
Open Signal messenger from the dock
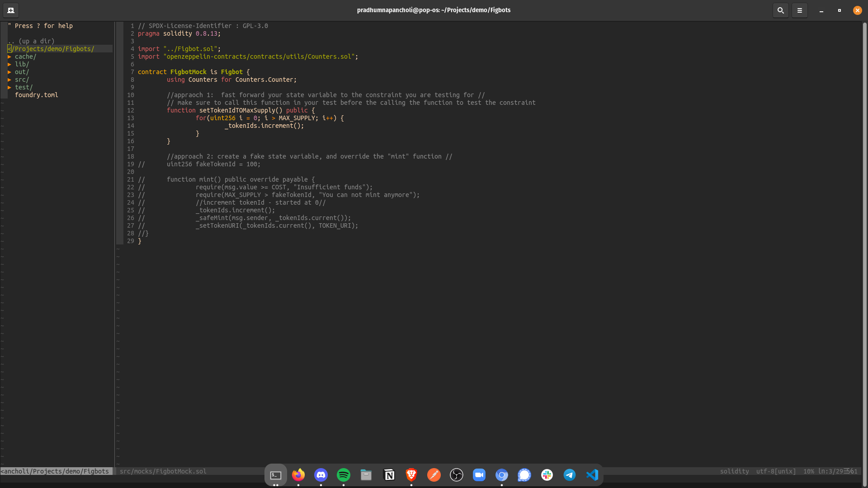point(524,475)
